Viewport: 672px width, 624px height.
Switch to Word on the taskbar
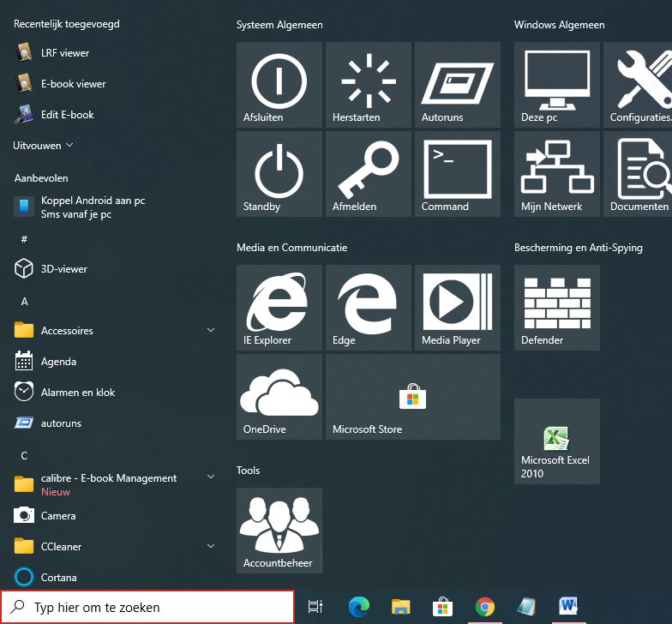point(569,607)
